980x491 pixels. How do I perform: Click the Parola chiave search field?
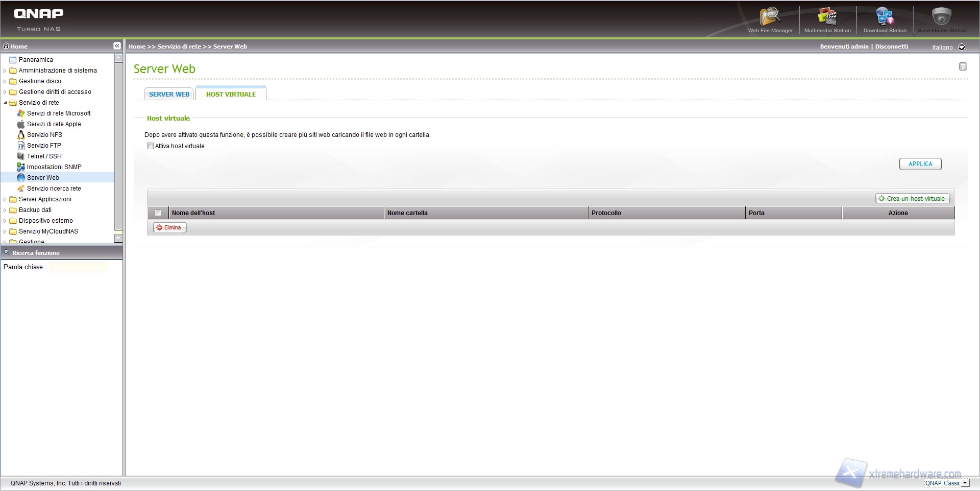pyautogui.click(x=78, y=267)
